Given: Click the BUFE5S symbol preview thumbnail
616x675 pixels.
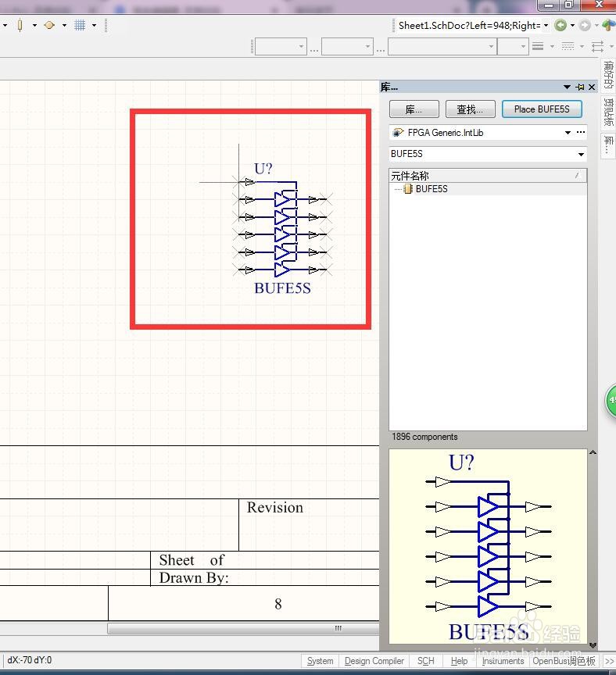Looking at the screenshot, I should [x=488, y=547].
